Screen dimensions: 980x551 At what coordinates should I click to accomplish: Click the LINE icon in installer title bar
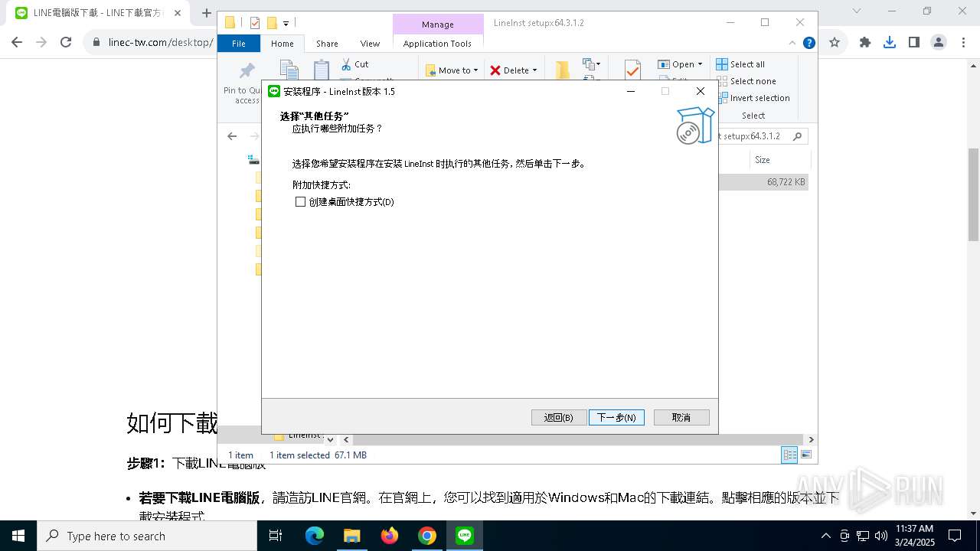point(274,91)
